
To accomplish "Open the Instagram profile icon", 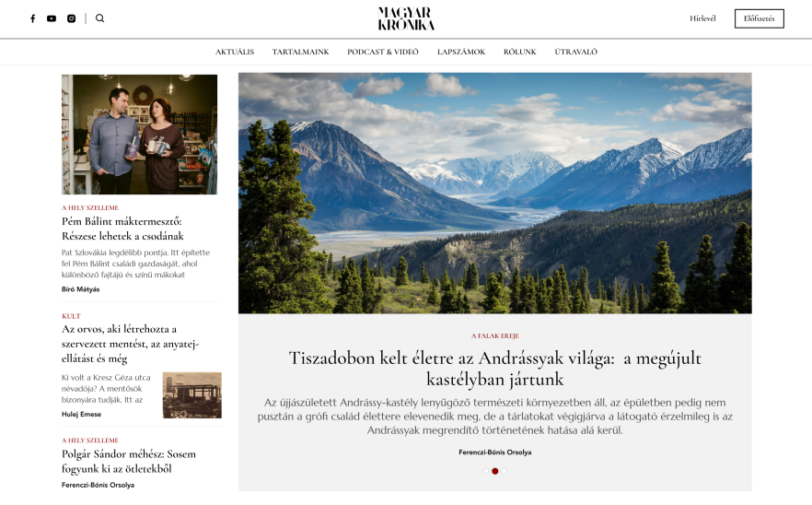I will coord(72,18).
